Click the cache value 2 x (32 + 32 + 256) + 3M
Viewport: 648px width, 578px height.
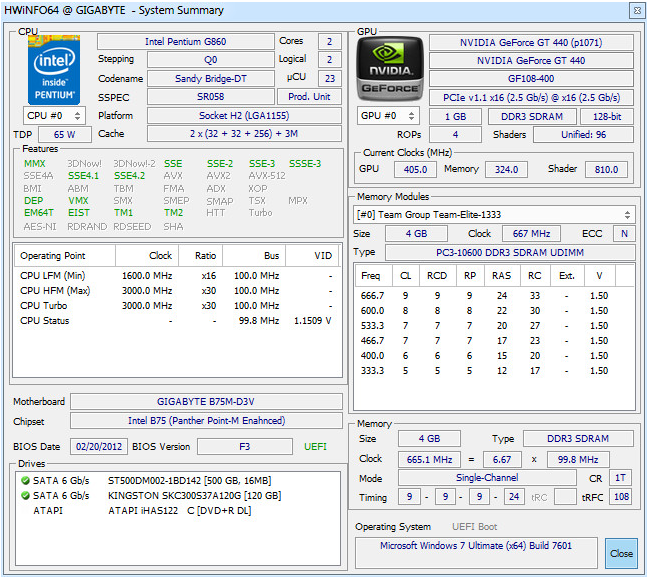244,134
